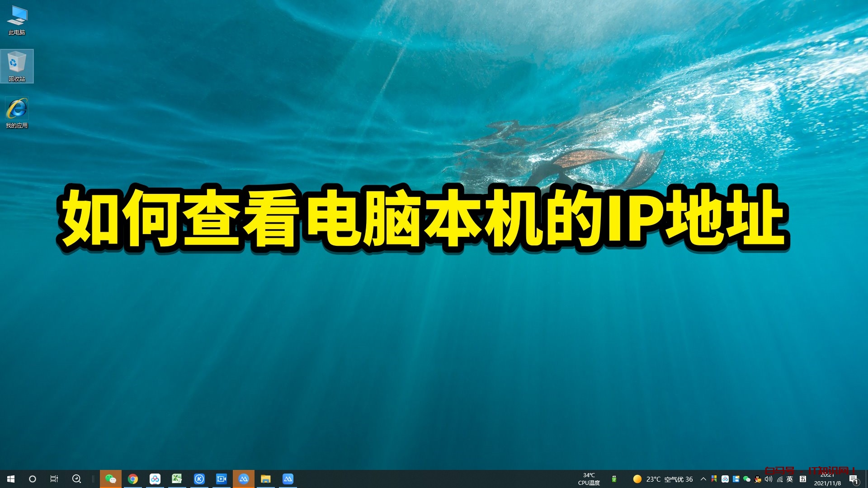The image size is (868, 488).
Task: Open Baidu Netdisk taskbar icon
Action: pos(155,479)
